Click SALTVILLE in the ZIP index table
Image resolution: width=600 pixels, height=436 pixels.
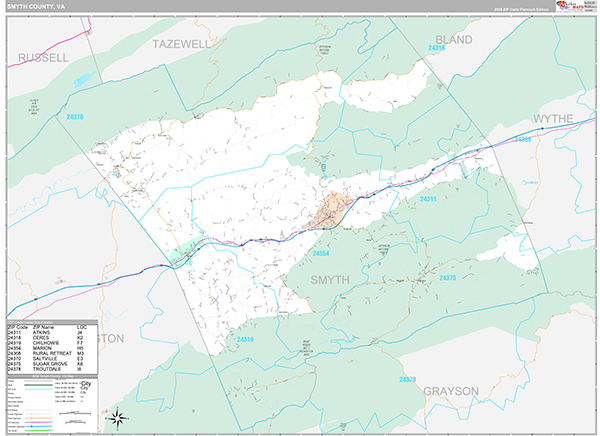[45, 359]
